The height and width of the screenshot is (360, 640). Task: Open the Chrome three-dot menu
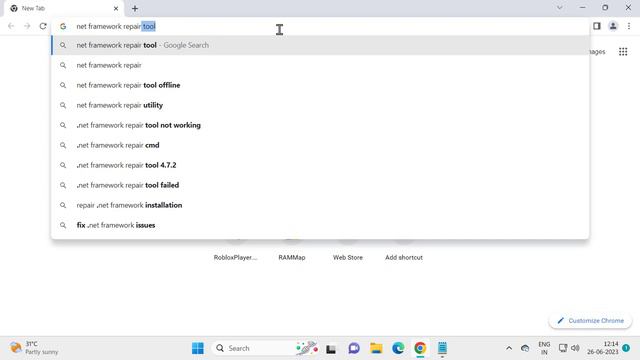click(629, 26)
